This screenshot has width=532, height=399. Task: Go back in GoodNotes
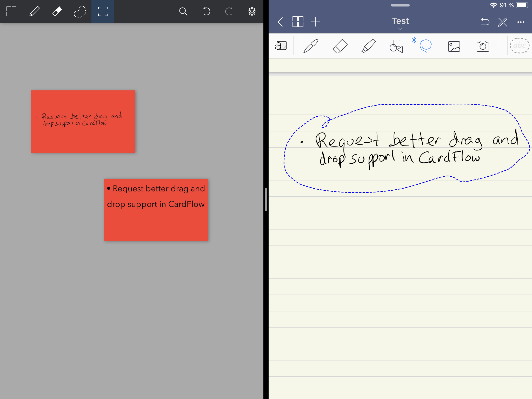coord(280,22)
